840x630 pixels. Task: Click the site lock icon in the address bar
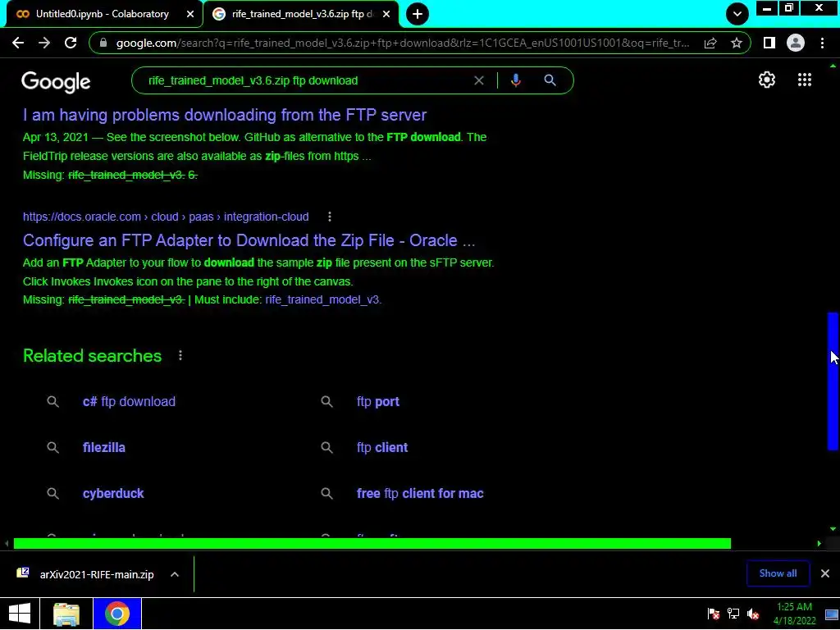click(103, 43)
